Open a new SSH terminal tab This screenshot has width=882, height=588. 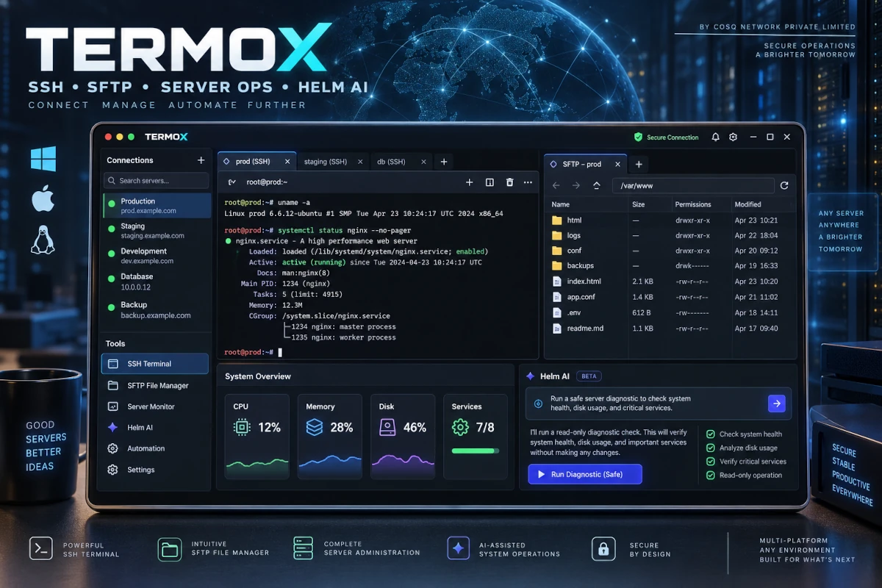pyautogui.click(x=443, y=162)
